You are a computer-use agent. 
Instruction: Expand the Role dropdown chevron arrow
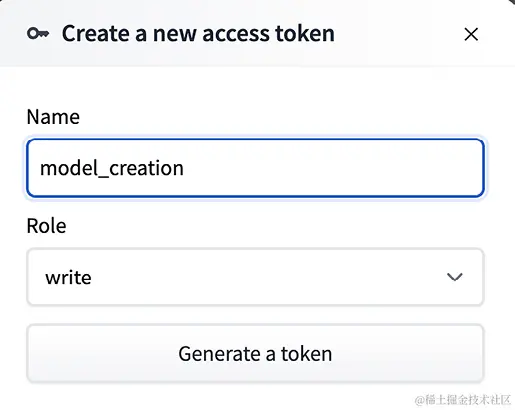(x=455, y=277)
